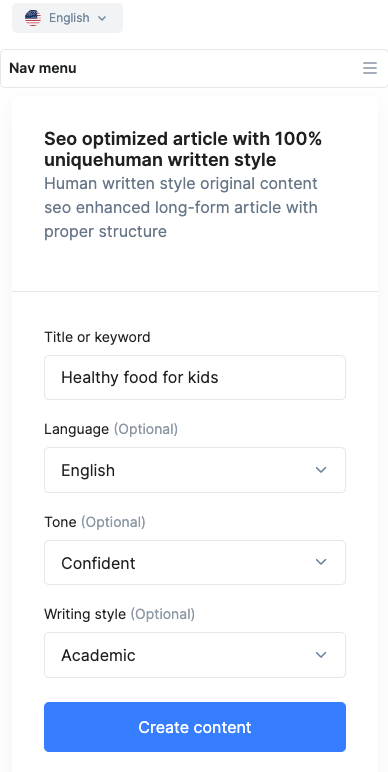
Task: Open the site language selector at top
Action: [67, 18]
